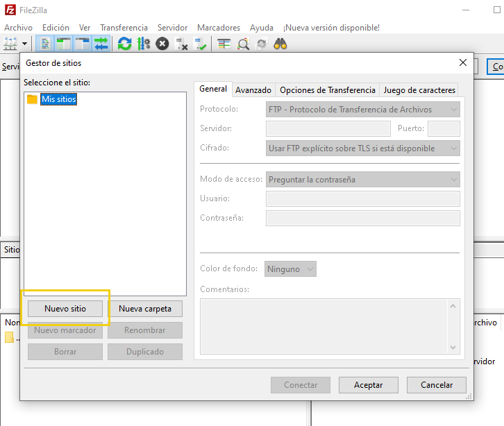Click the Comentarios text area
This screenshot has height=426, width=504.
[324, 326]
